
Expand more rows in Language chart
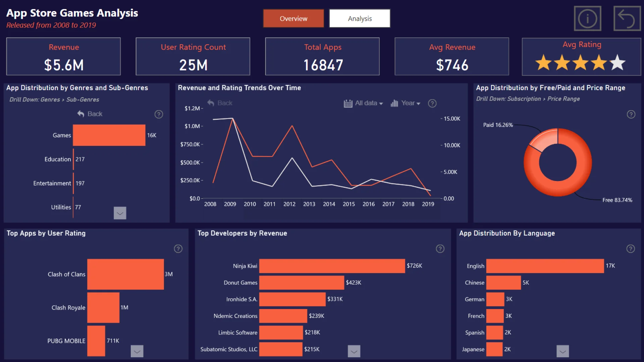point(562,351)
